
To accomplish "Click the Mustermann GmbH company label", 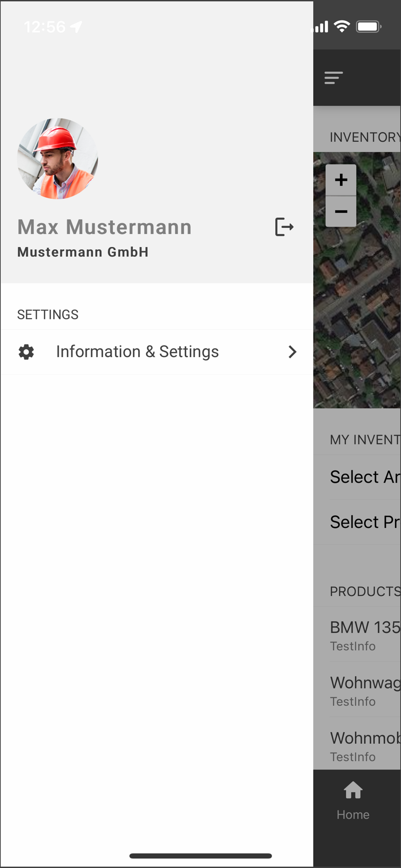I will coord(83,252).
